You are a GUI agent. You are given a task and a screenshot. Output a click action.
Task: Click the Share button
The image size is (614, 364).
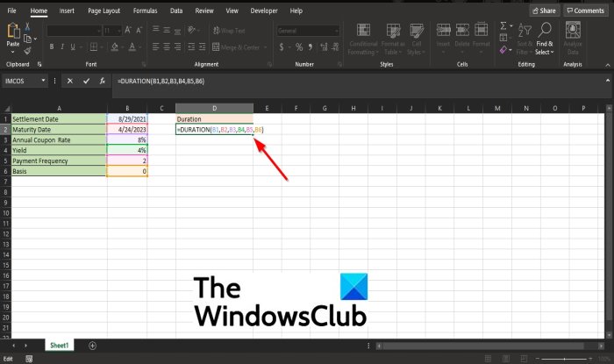[x=543, y=11]
